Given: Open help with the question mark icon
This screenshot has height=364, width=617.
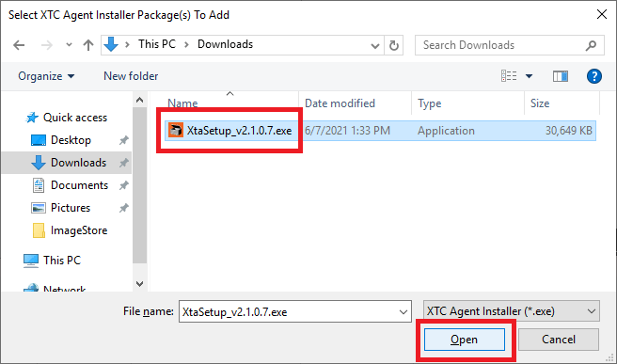Looking at the screenshot, I should (x=593, y=76).
